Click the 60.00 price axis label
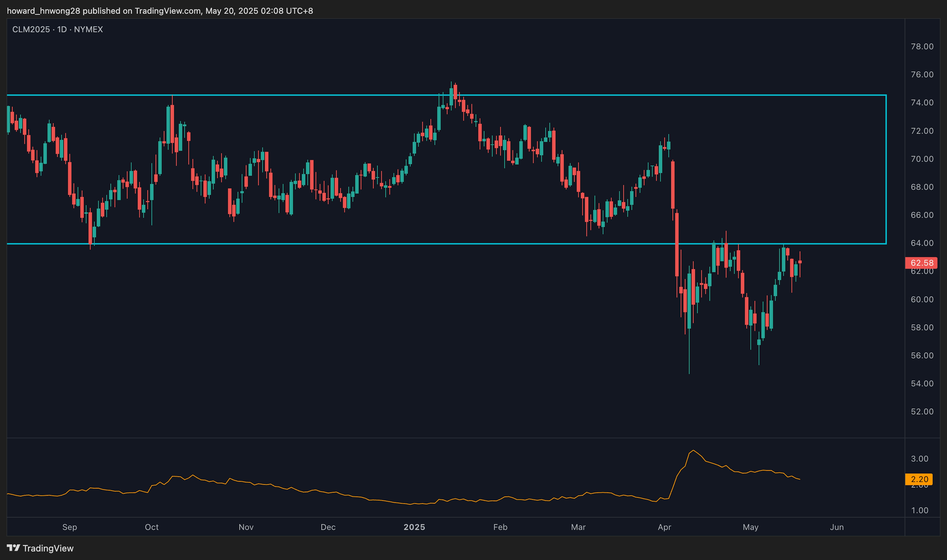947x560 pixels. click(x=922, y=299)
